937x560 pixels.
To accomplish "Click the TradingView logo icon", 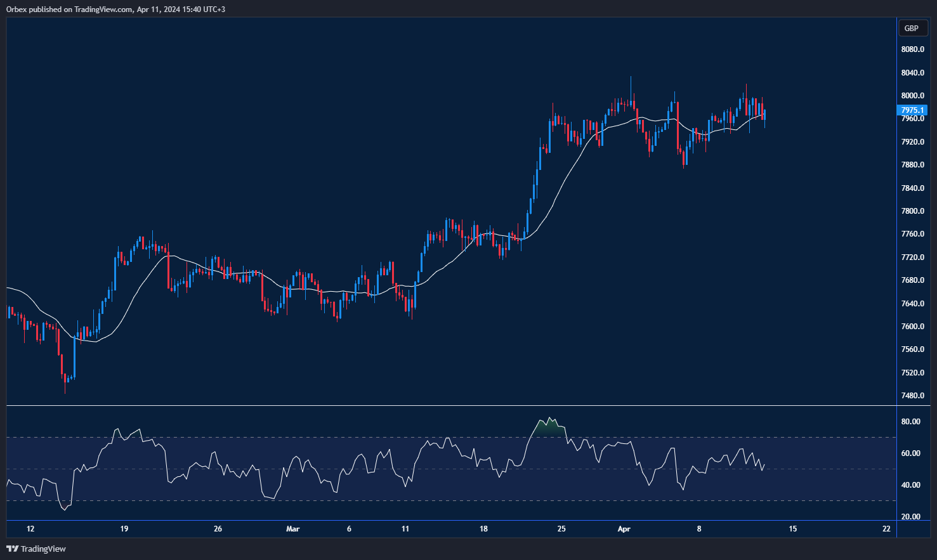I will (x=11, y=549).
